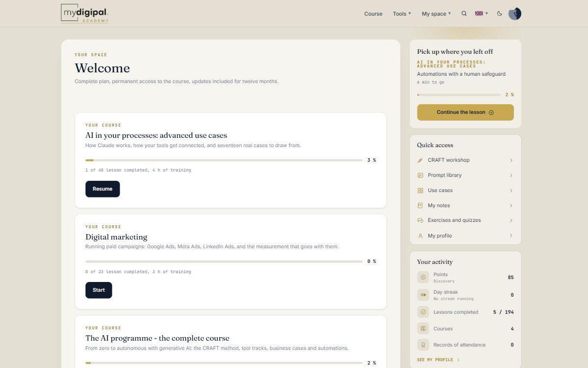
Task: Open the Digital marketing course title
Action: point(116,237)
